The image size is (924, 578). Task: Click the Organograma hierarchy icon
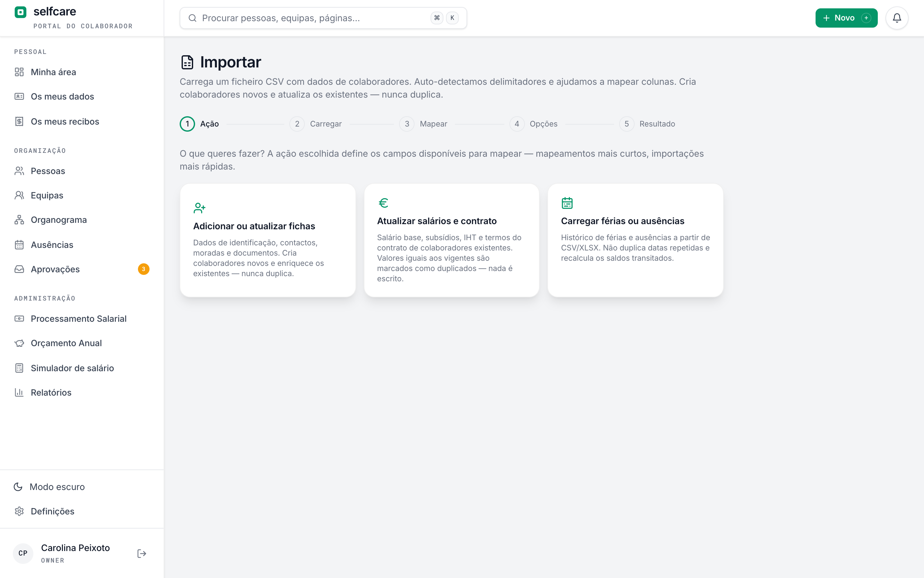tap(19, 220)
